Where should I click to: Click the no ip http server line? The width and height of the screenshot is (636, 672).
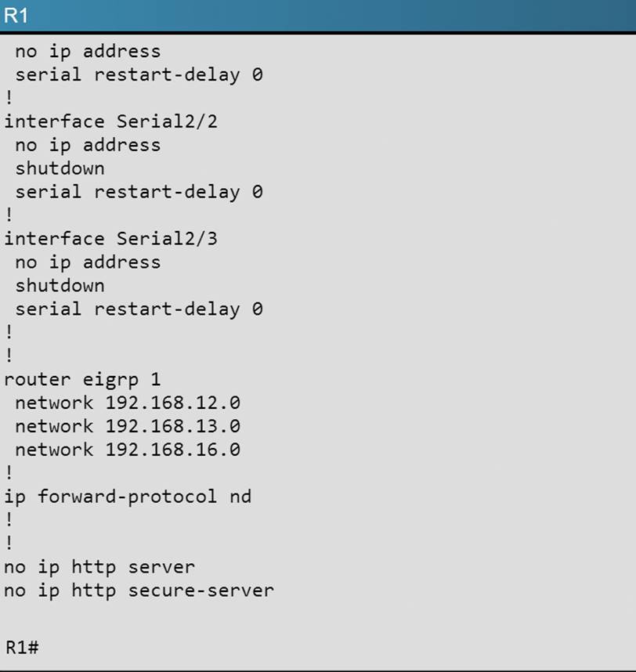(x=99, y=566)
